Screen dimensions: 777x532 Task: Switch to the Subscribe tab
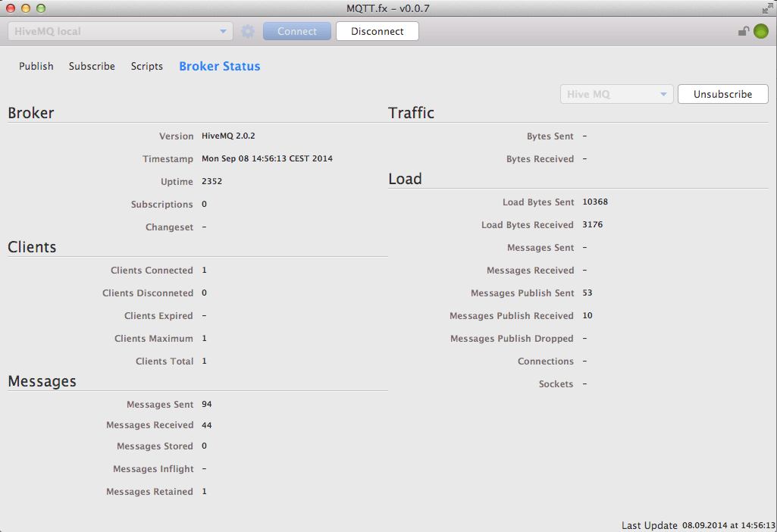92,66
